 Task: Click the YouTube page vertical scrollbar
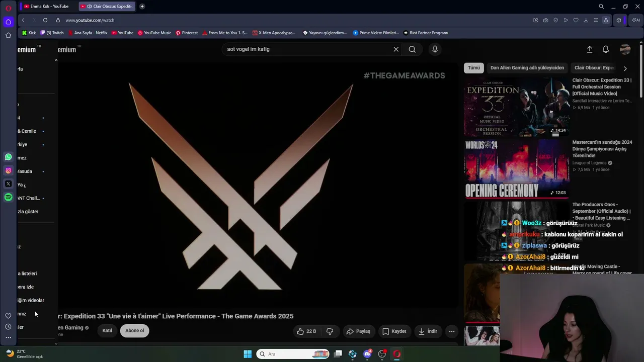click(641, 70)
